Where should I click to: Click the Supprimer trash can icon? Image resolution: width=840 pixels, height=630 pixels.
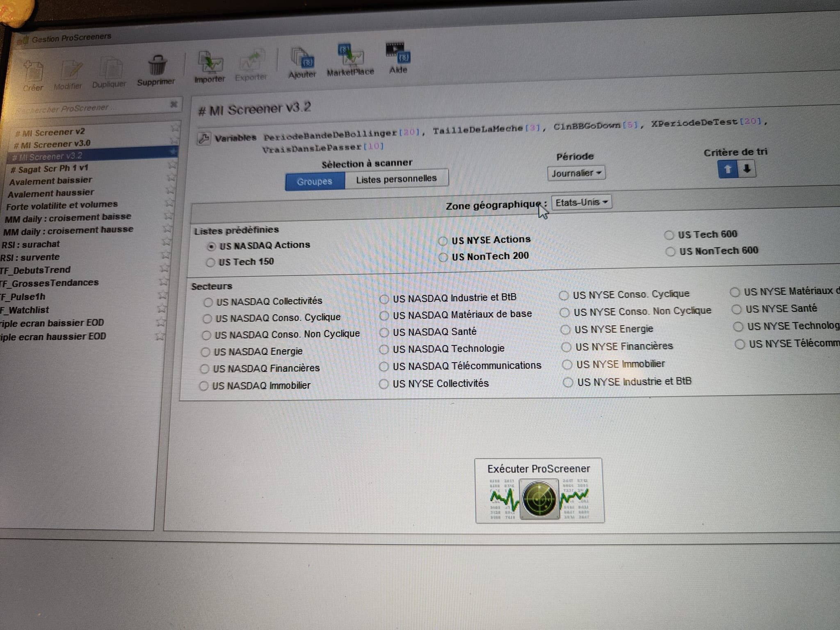[157, 66]
